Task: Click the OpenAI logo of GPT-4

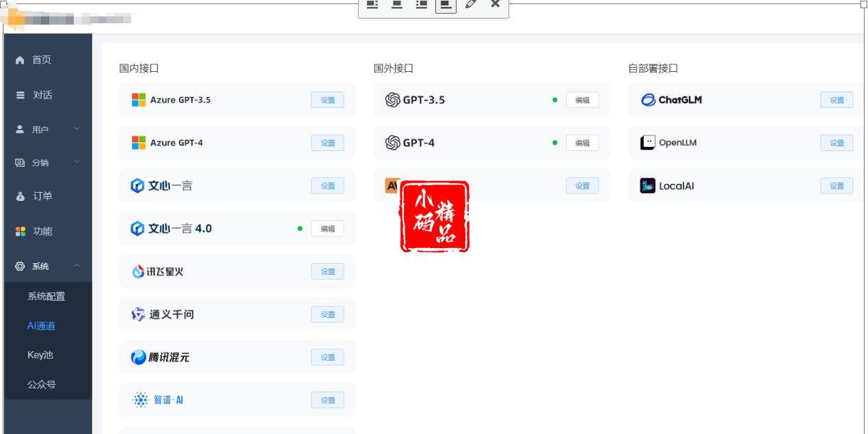Action: 392,143
